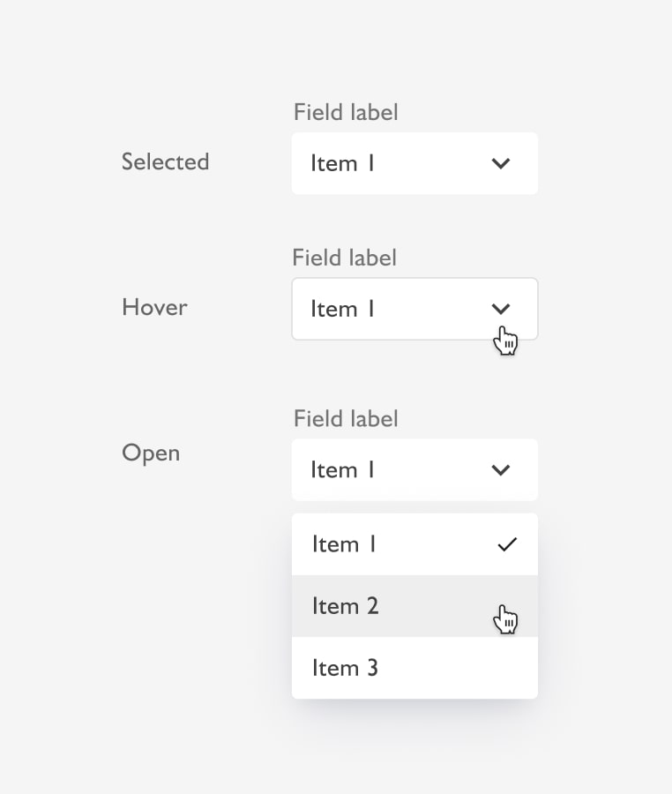
Task: Click the checkmark next to Item 1
Action: [x=507, y=544]
